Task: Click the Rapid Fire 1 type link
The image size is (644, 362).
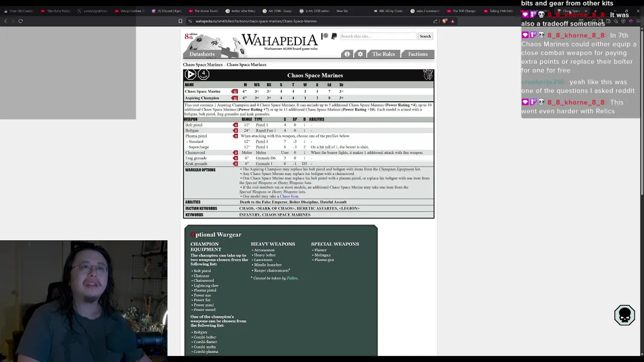Action: click(265, 130)
